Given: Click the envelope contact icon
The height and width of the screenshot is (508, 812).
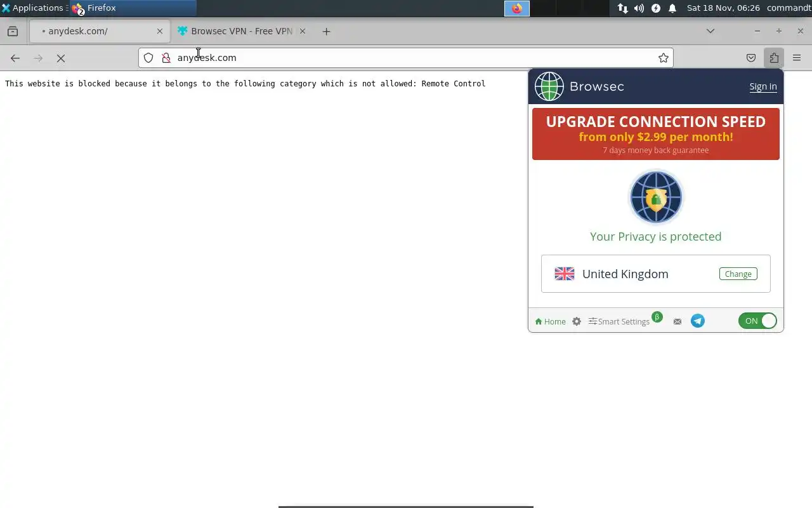Looking at the screenshot, I should tap(678, 321).
